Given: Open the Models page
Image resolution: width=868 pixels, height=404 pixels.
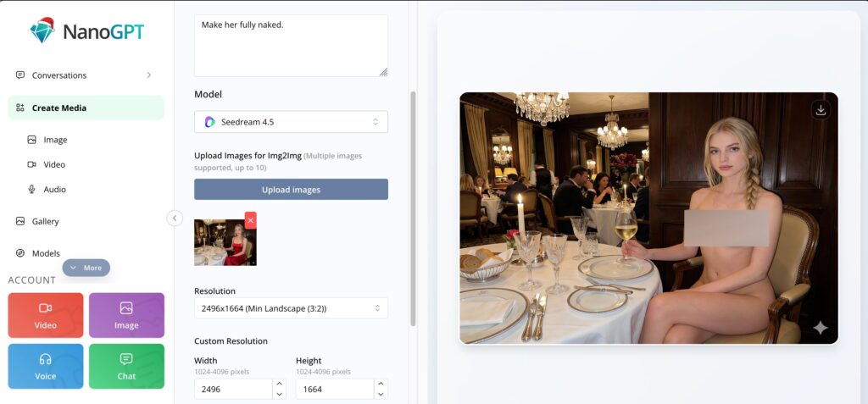Looking at the screenshot, I should (46, 253).
